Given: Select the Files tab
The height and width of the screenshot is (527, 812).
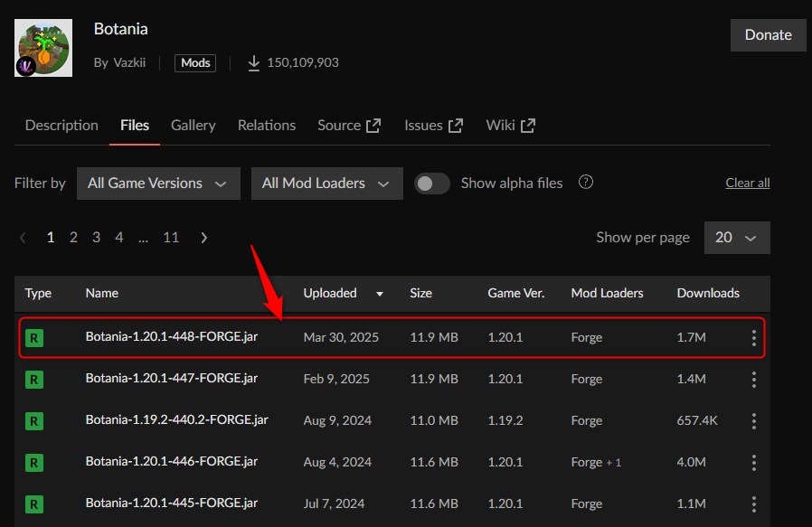Looking at the screenshot, I should coord(135,126).
